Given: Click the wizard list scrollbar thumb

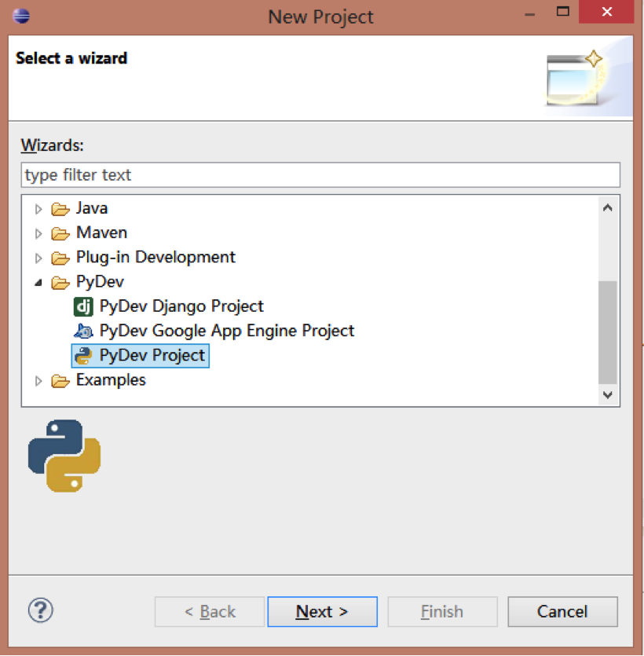Looking at the screenshot, I should coord(608,332).
